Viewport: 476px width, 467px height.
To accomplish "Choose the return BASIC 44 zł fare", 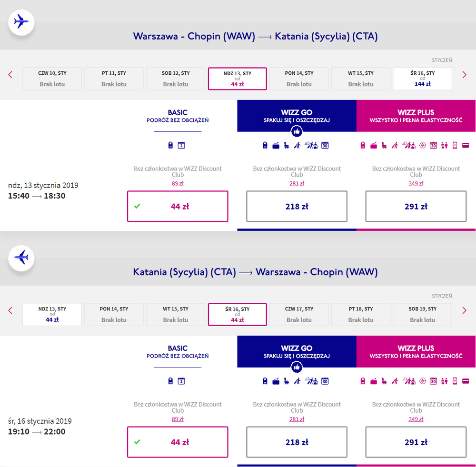I will click(x=178, y=442).
